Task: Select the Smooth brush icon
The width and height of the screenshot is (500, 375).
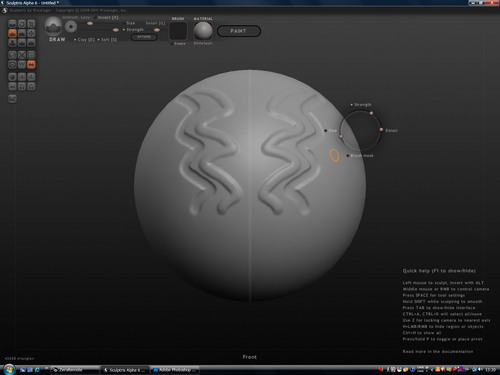Action: click(x=31, y=42)
